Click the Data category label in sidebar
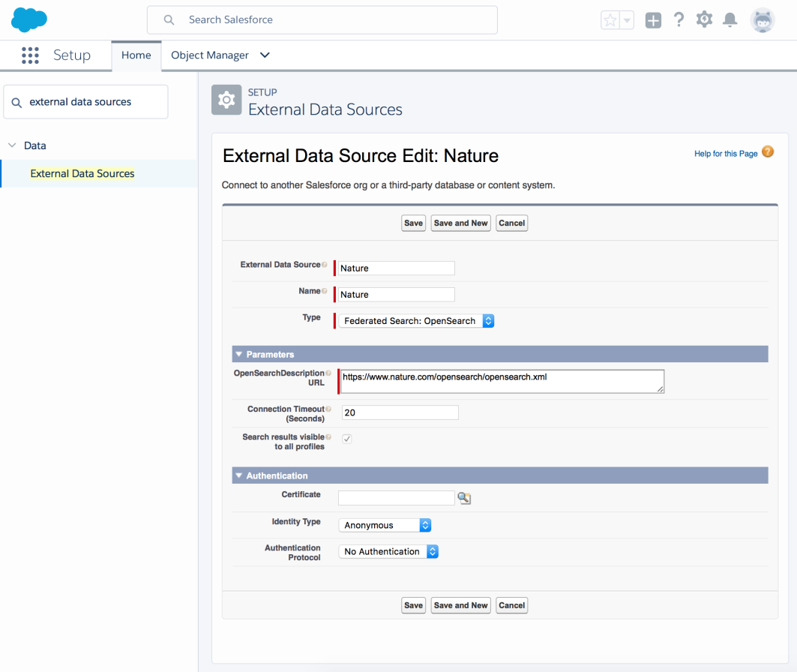Screen dimensions: 797x672 pos(35,146)
